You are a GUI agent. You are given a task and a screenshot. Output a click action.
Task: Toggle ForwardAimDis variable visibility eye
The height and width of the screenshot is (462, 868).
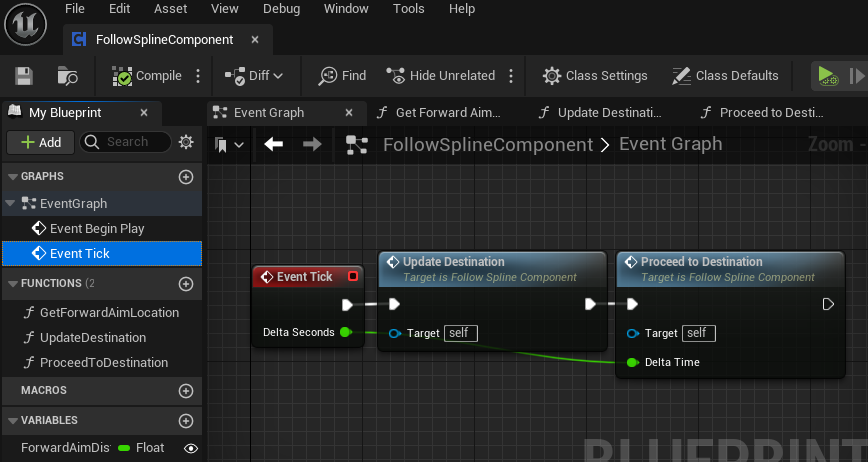(x=190, y=448)
